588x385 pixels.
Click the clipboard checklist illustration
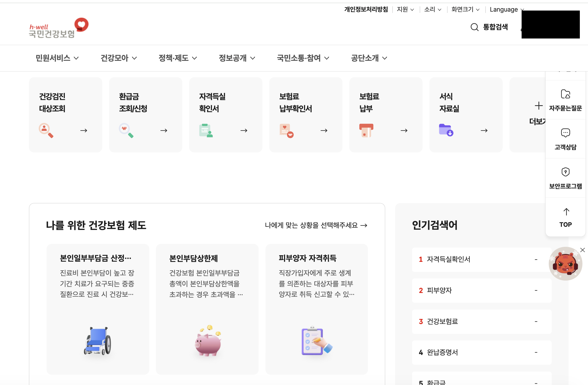coord(317,341)
